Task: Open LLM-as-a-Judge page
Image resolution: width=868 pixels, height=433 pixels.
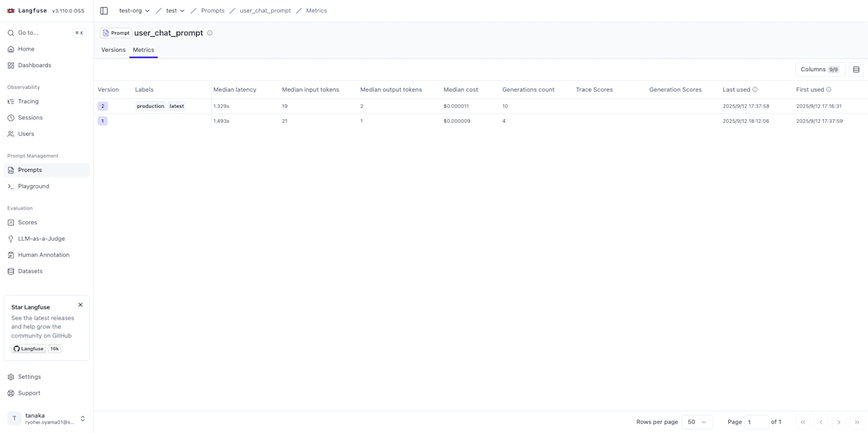Action: point(46,239)
